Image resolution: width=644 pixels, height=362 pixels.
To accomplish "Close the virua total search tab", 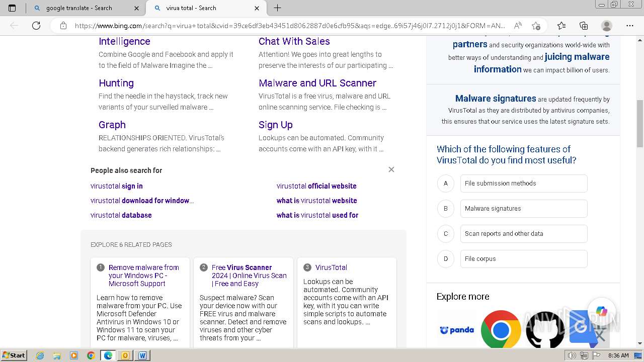I will point(257,8).
